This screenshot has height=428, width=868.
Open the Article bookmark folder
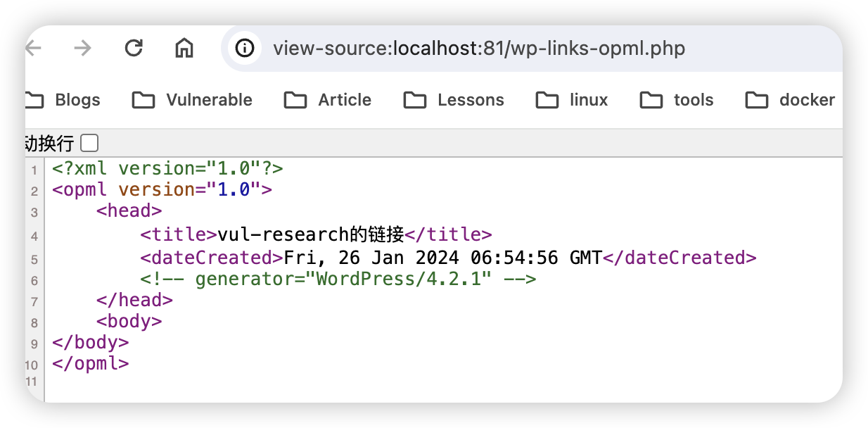pos(328,100)
